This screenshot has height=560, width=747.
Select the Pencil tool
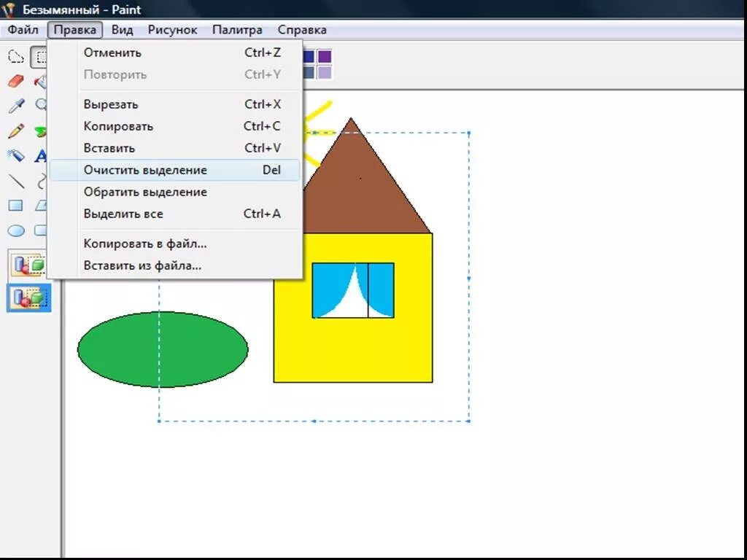click(x=16, y=131)
